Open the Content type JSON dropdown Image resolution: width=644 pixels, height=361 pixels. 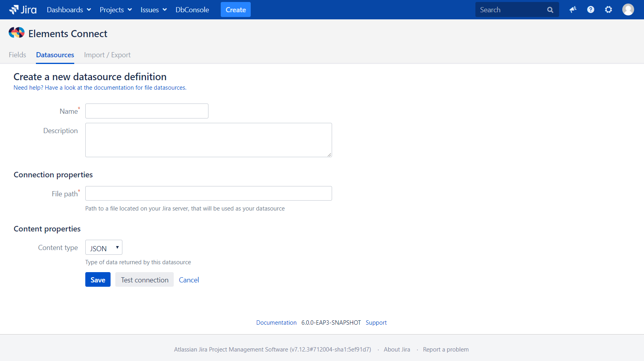(x=104, y=248)
